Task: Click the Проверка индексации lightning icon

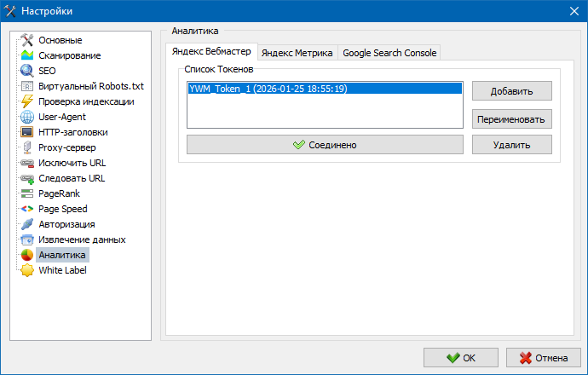Action: click(26, 101)
